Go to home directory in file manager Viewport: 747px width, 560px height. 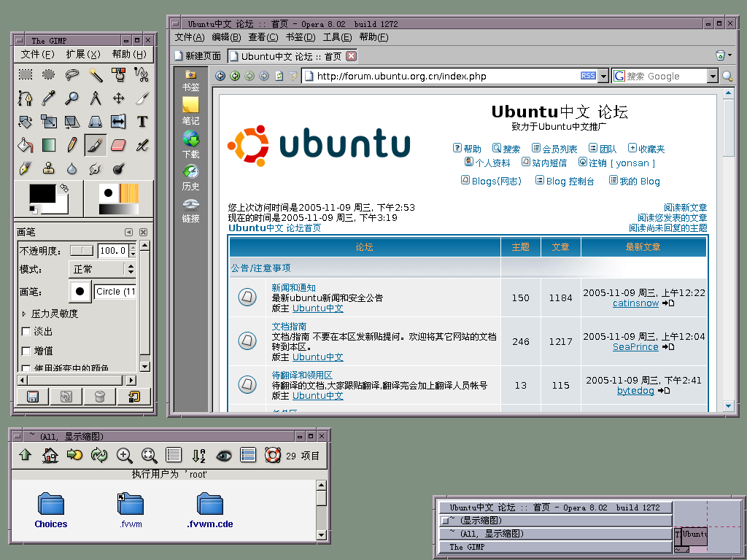(50, 456)
